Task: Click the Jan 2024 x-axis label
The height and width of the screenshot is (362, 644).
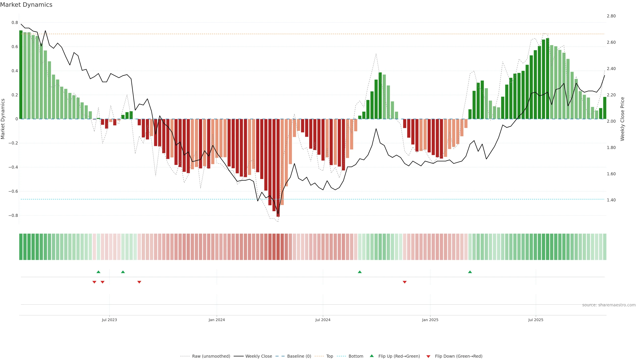Action: pos(217,320)
